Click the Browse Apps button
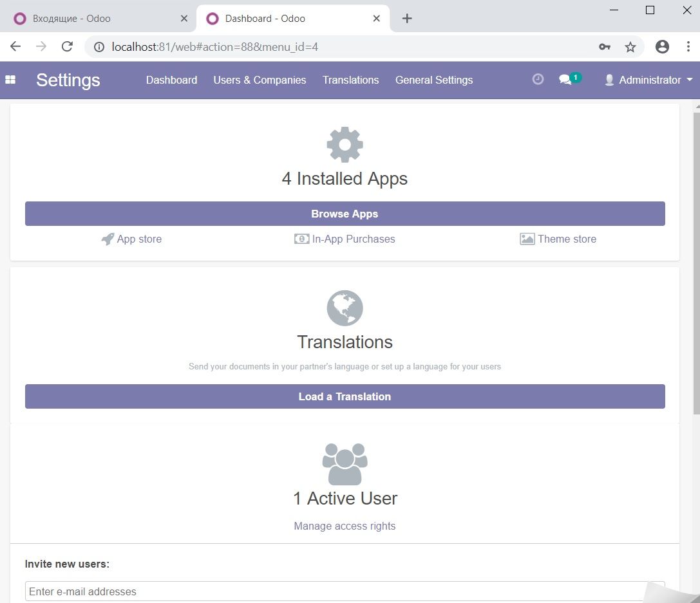Image resolution: width=700 pixels, height=603 pixels. coord(345,213)
